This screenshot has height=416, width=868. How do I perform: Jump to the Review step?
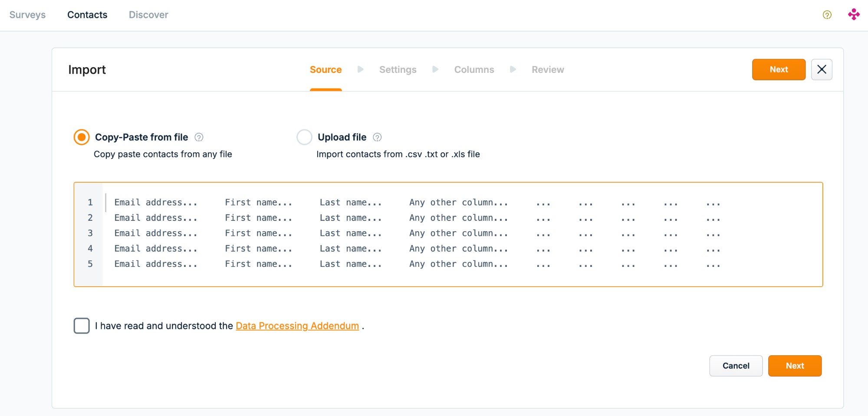click(548, 69)
